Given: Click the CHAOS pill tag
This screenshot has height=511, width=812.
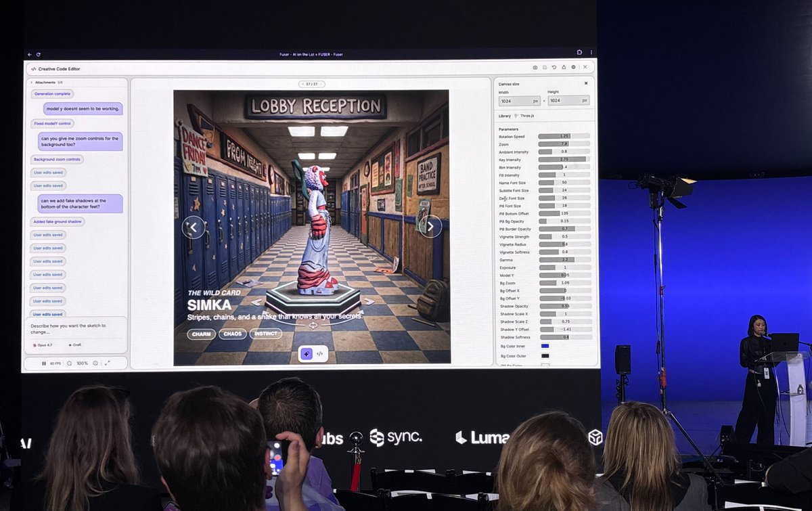Looking at the screenshot, I should click(232, 334).
